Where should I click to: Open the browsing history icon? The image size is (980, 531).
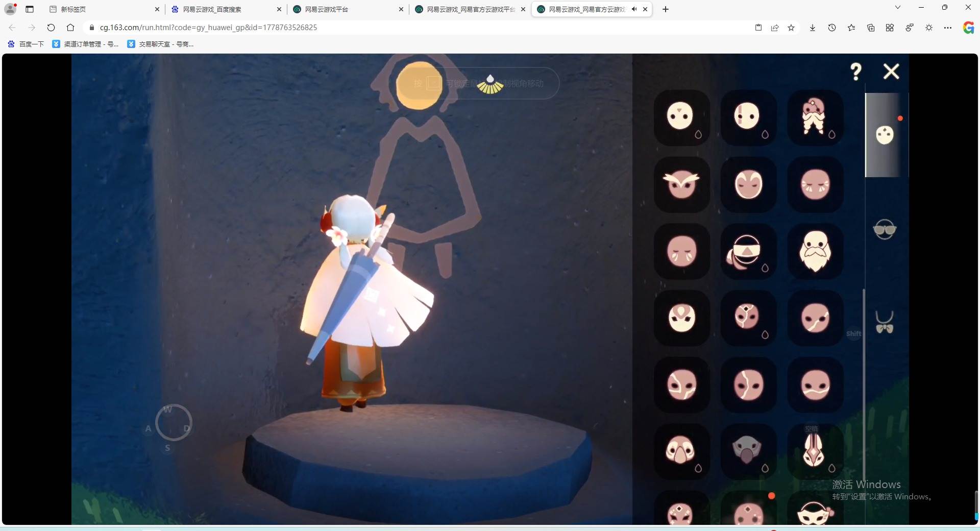pos(832,28)
